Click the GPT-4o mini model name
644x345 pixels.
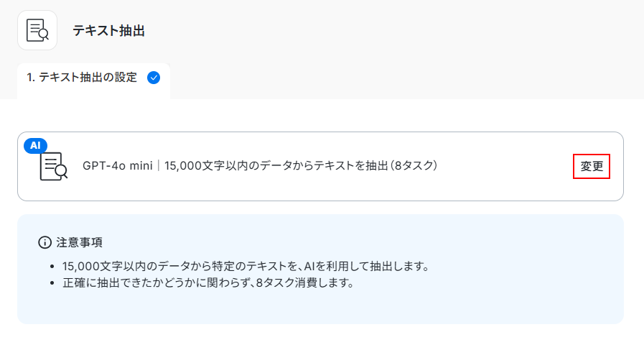[x=118, y=166]
